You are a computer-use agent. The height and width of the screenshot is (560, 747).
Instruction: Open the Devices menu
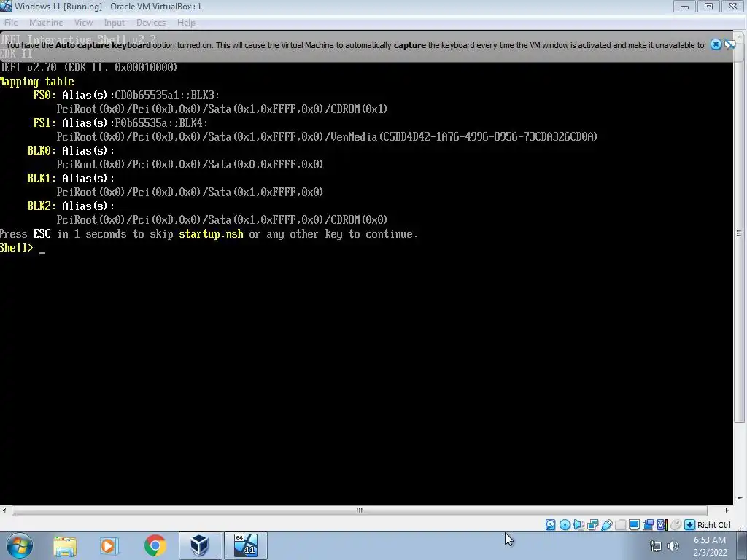click(x=150, y=23)
